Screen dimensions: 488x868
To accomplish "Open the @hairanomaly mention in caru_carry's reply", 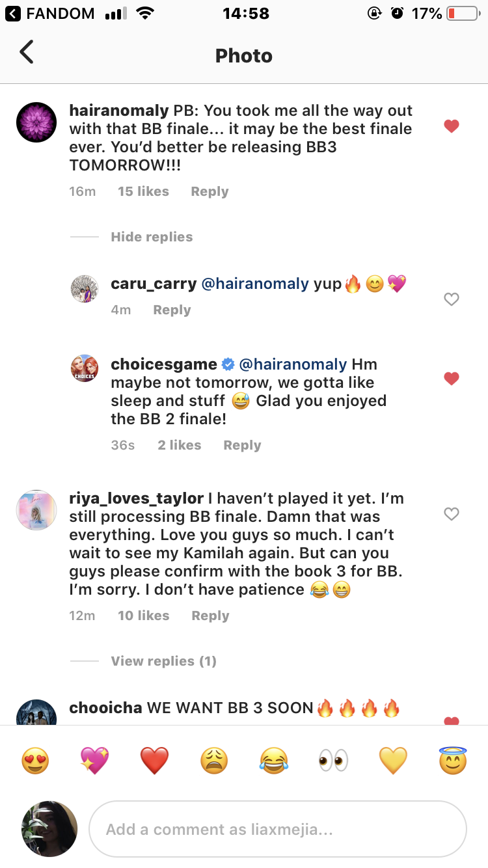I will click(x=255, y=284).
